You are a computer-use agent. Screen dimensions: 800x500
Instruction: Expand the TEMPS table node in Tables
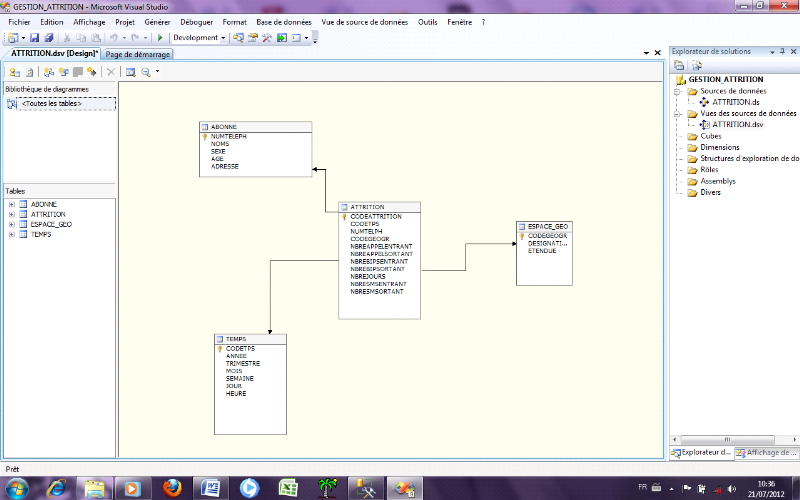[x=11, y=234]
